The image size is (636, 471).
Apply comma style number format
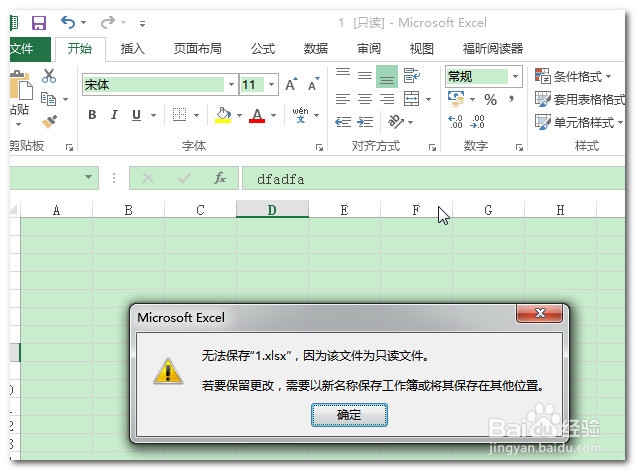pos(511,99)
